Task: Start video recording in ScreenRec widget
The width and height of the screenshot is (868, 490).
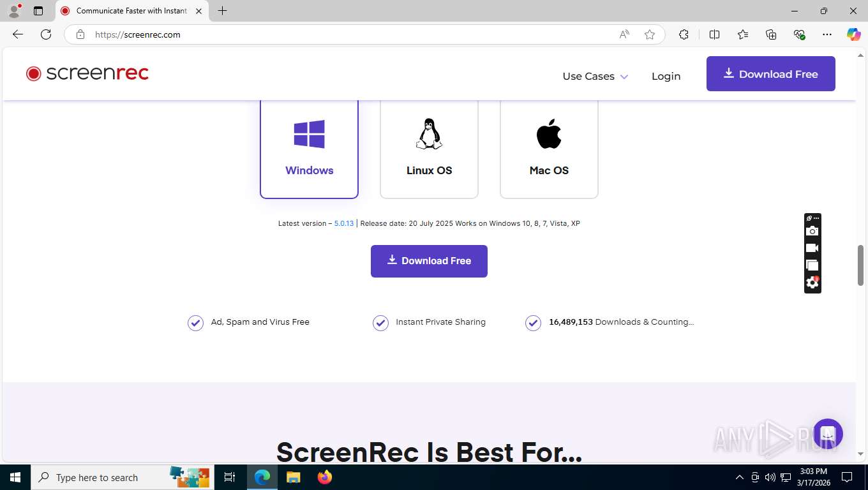Action: tap(812, 248)
